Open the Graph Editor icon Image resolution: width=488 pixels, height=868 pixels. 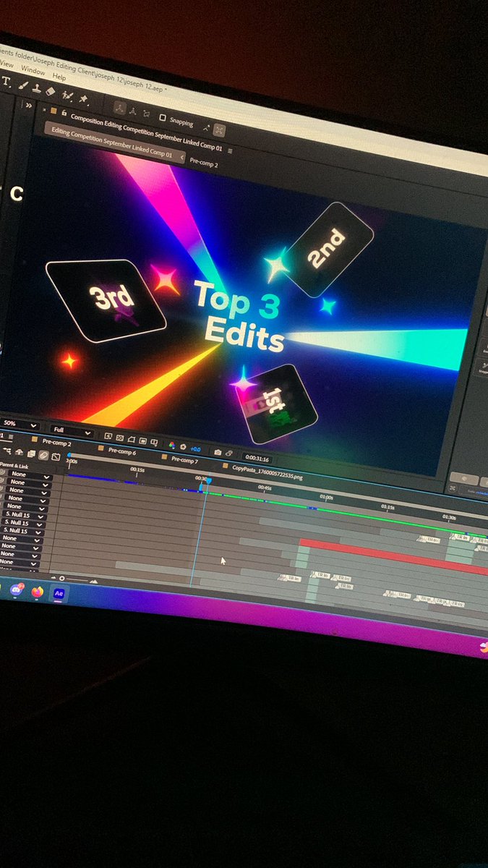tap(56, 457)
